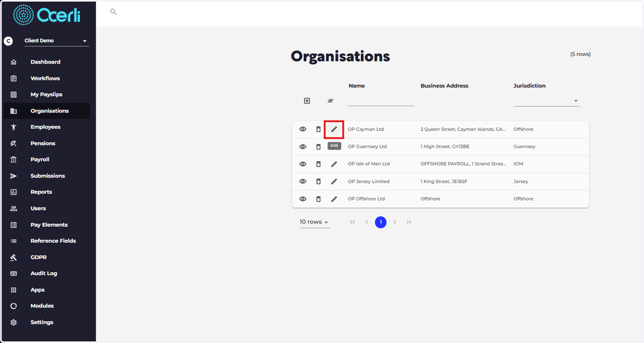Click the Apps grid icon
Screen dimensions: 644x343
pyautogui.click(x=13, y=290)
